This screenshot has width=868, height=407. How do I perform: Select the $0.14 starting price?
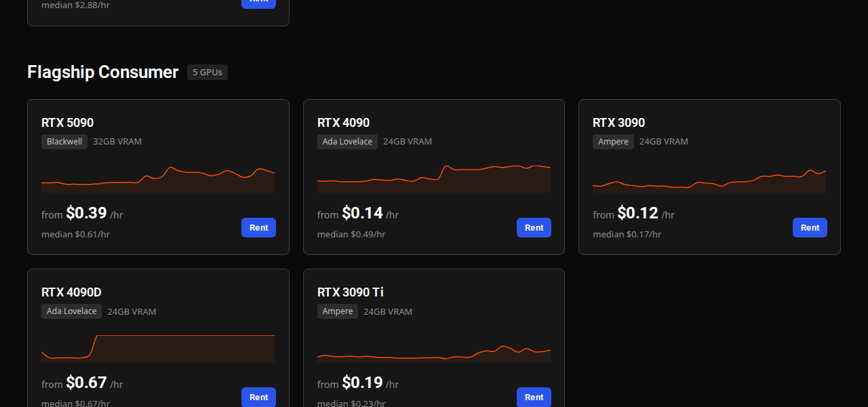[x=362, y=213]
